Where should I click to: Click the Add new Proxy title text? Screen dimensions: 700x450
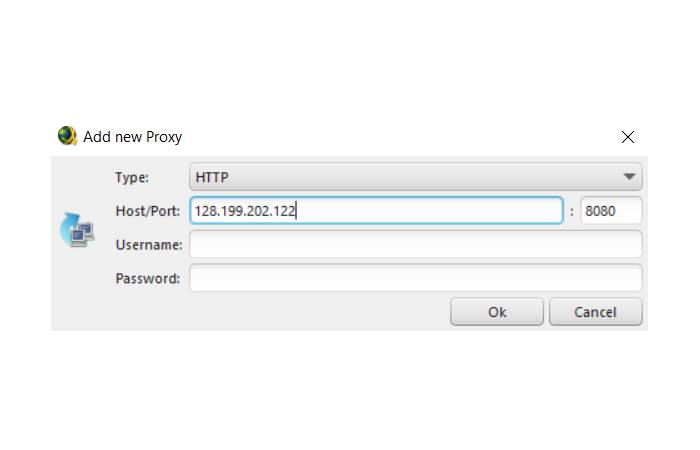tap(133, 137)
